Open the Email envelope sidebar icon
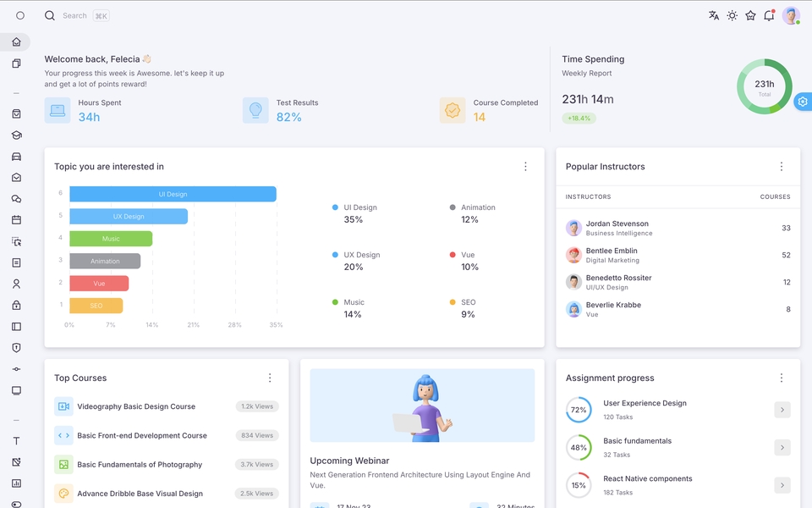The width and height of the screenshot is (812, 508). pos(16,178)
